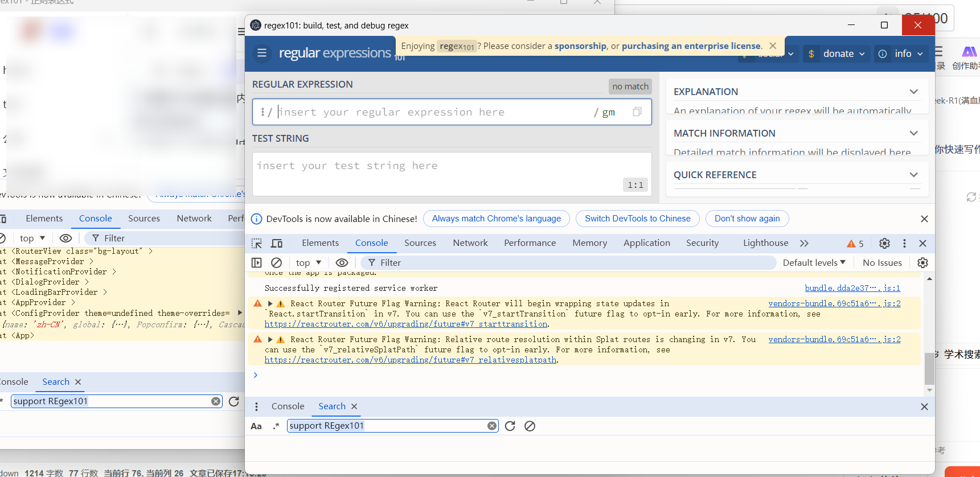This screenshot has height=477, width=980.
Task: Open the drawer three-dot menu
Action: click(x=257, y=406)
